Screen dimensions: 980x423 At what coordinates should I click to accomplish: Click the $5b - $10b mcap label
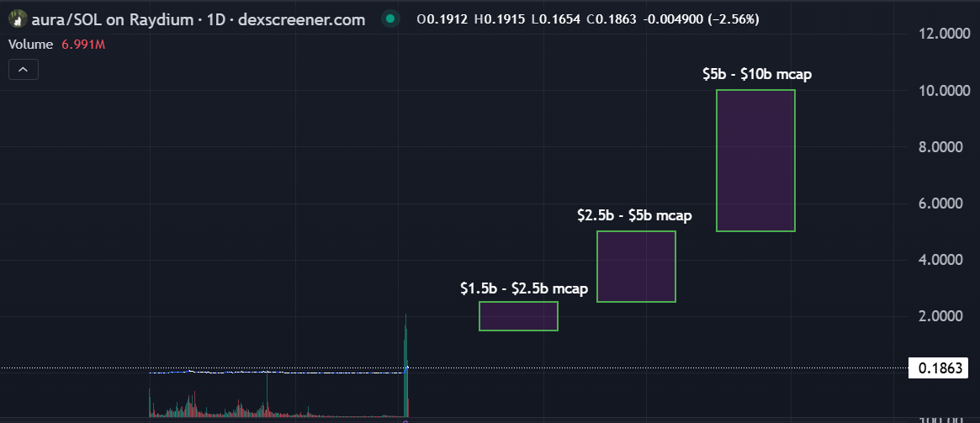(757, 74)
